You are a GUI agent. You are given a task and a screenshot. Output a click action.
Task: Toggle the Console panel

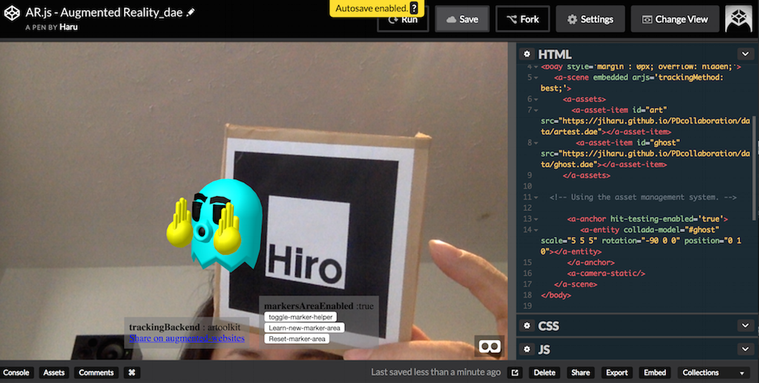[x=17, y=372]
